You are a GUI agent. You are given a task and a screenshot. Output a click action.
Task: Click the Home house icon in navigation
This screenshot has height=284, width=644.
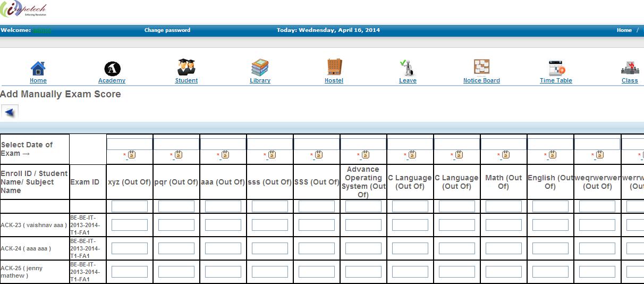[x=38, y=68]
